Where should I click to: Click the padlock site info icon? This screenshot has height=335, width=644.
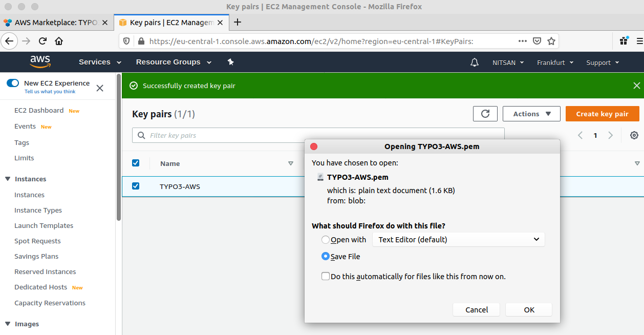point(141,41)
